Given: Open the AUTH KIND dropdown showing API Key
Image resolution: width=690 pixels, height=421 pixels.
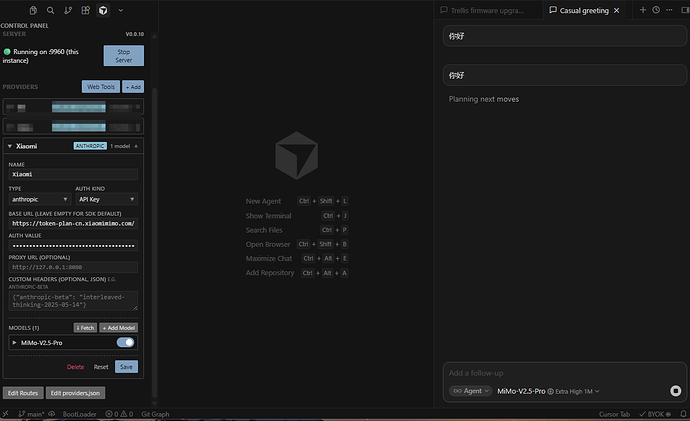Looking at the screenshot, I should 106,199.
